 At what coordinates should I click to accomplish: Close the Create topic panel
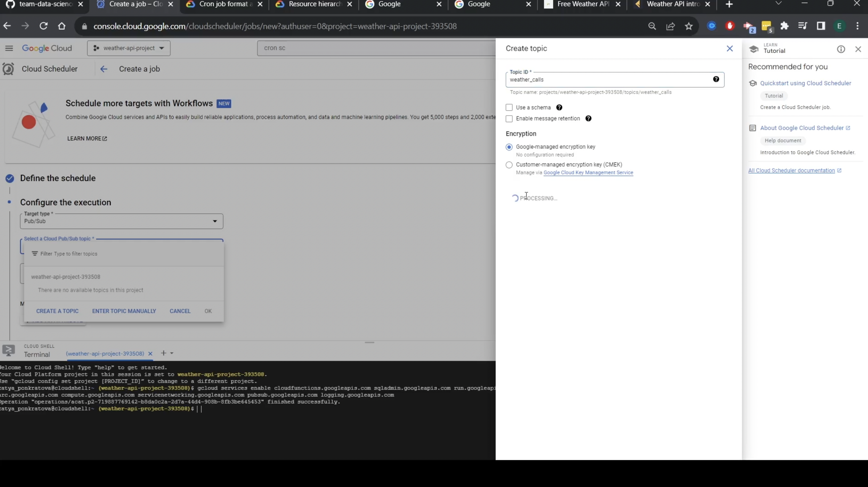[x=730, y=49]
